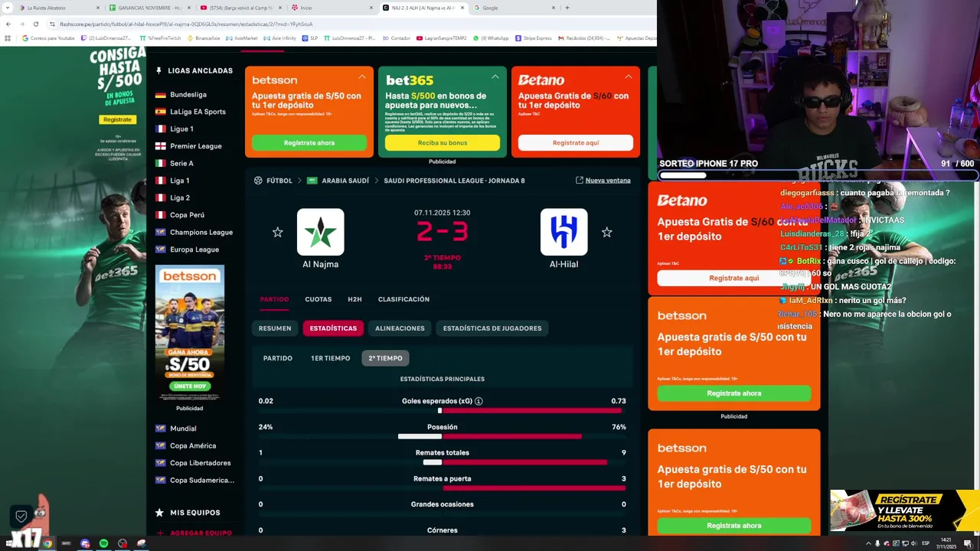Open the Clasificación tab
The width and height of the screenshot is (980, 551).
click(x=403, y=299)
